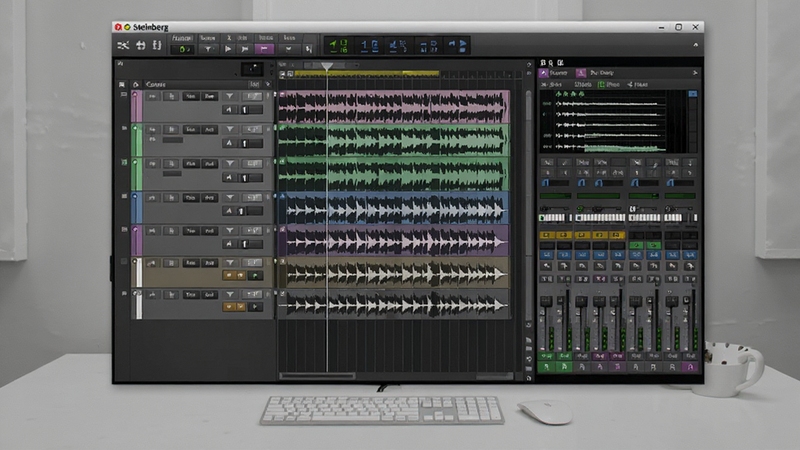Click the blue track's color strip
Image resolution: width=800 pixels, height=450 pixels.
137,207
